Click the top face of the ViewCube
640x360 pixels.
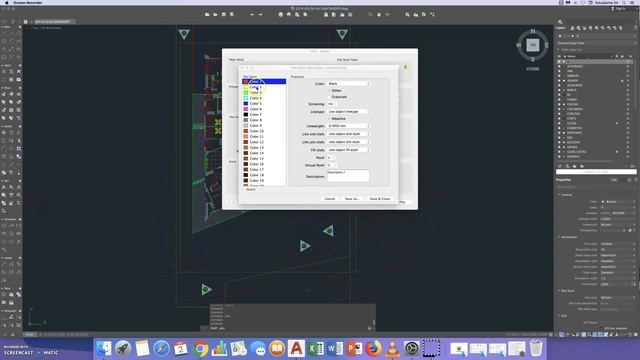click(533, 45)
